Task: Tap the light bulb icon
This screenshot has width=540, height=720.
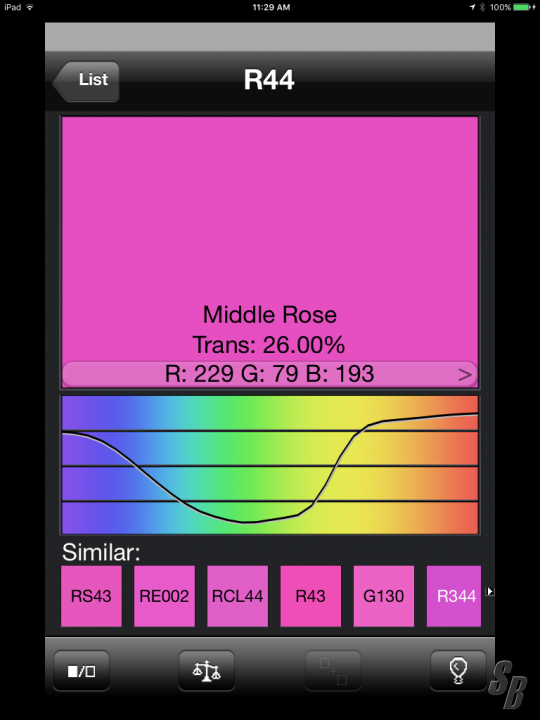Action: (x=458, y=670)
